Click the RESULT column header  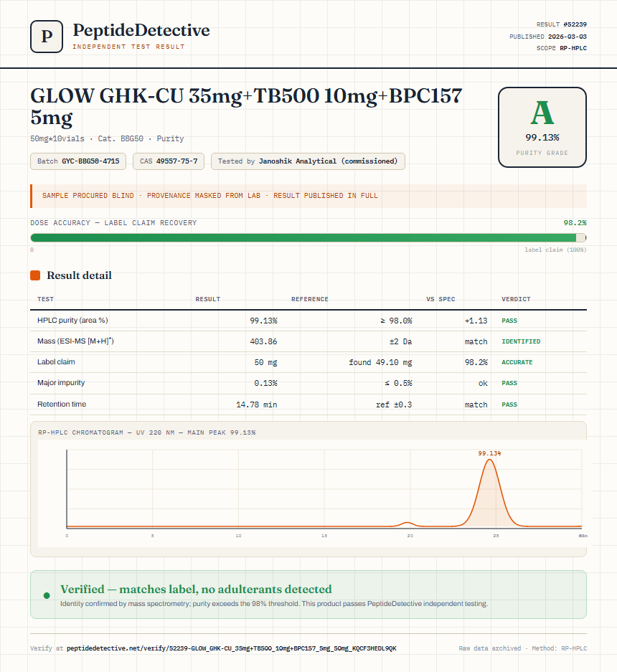tap(208, 299)
